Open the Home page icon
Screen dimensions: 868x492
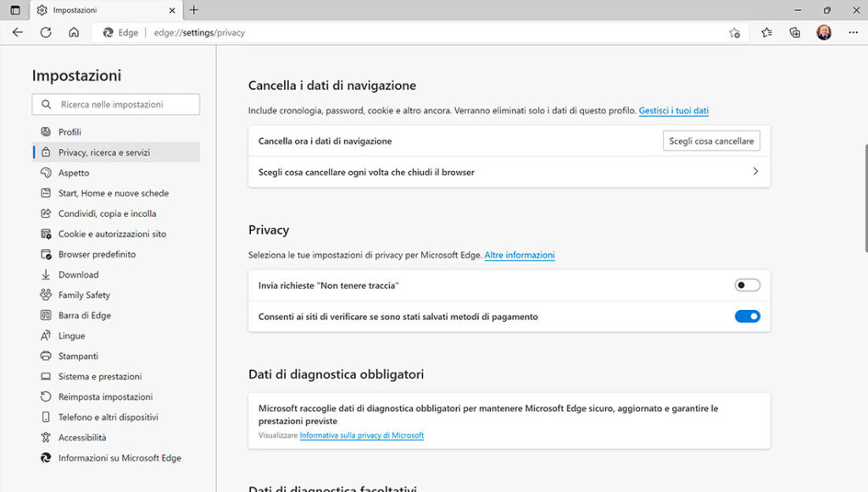[x=74, y=33]
